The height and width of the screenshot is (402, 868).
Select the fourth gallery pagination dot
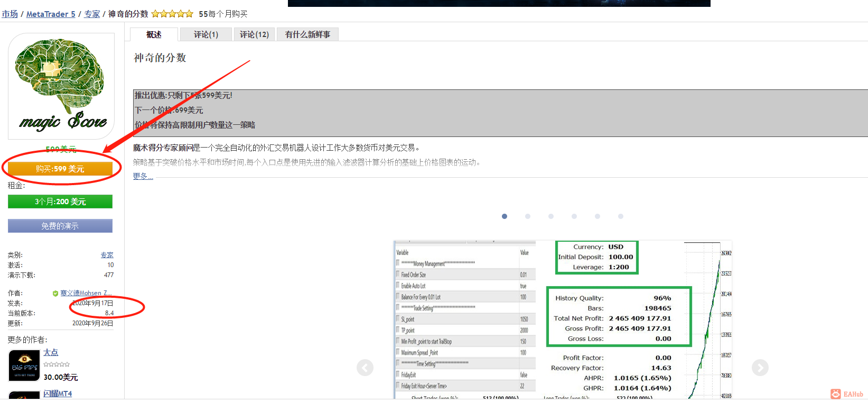[x=574, y=216]
